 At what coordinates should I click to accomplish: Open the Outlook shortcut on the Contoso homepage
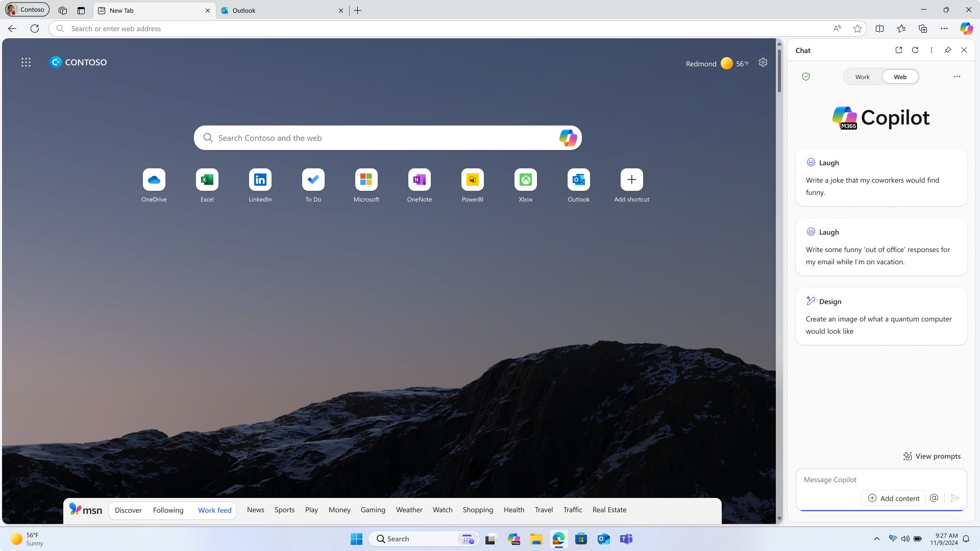click(578, 180)
